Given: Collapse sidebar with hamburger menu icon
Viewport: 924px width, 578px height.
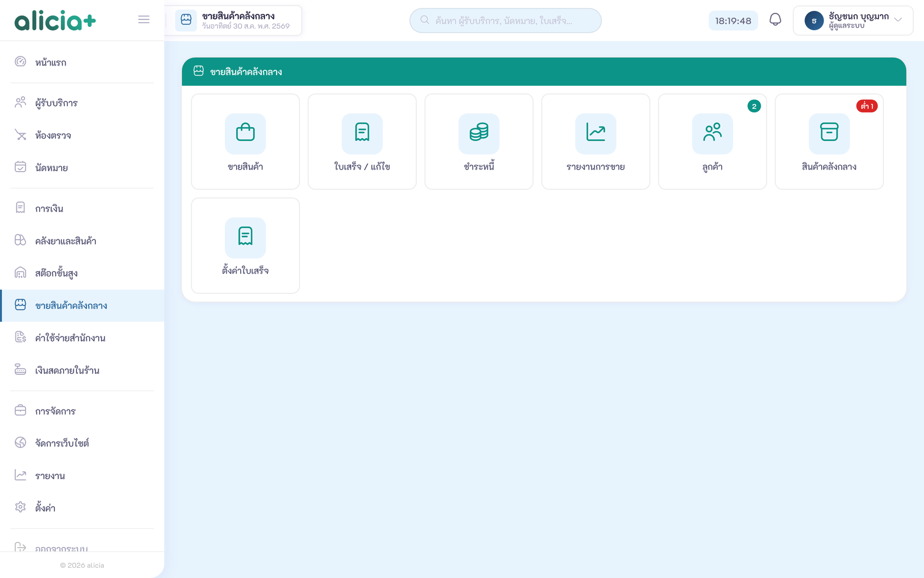Looking at the screenshot, I should (x=144, y=20).
